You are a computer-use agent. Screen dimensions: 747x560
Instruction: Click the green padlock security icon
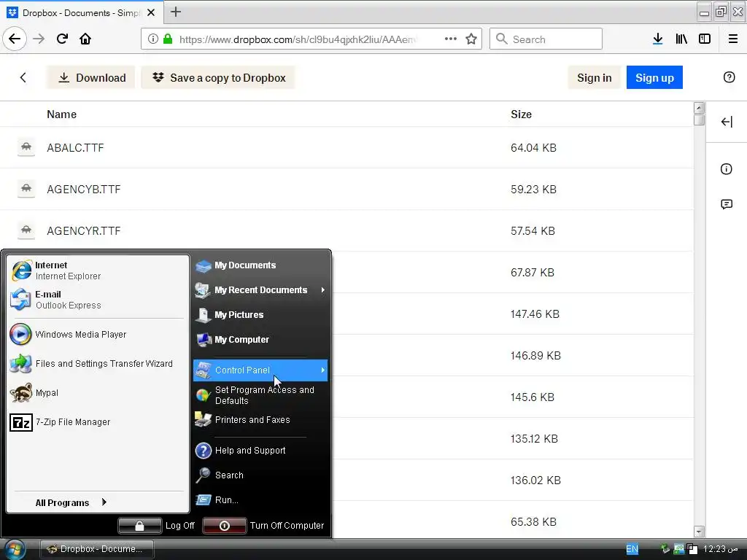[168, 39]
